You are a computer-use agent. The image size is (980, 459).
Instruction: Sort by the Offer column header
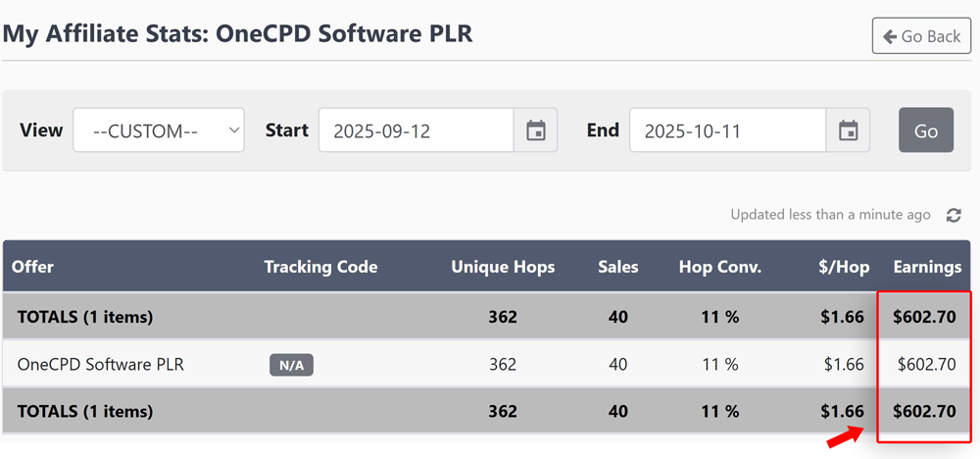tap(32, 267)
